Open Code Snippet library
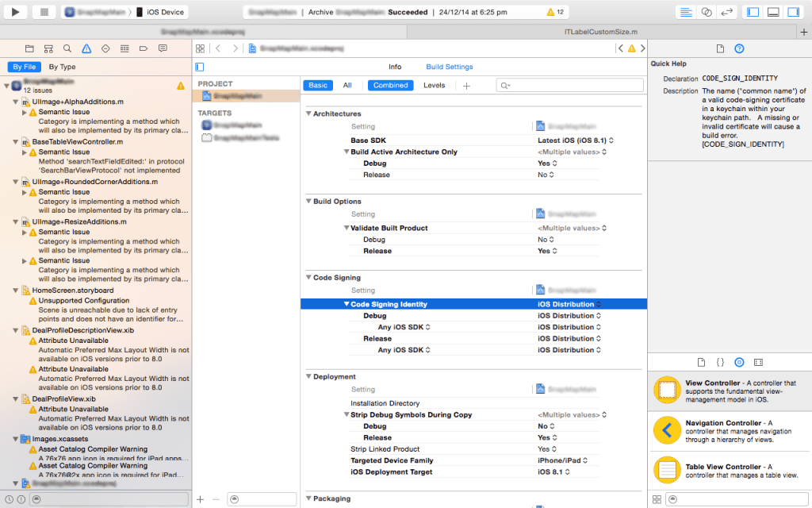The height and width of the screenshot is (508, 812). (x=720, y=362)
